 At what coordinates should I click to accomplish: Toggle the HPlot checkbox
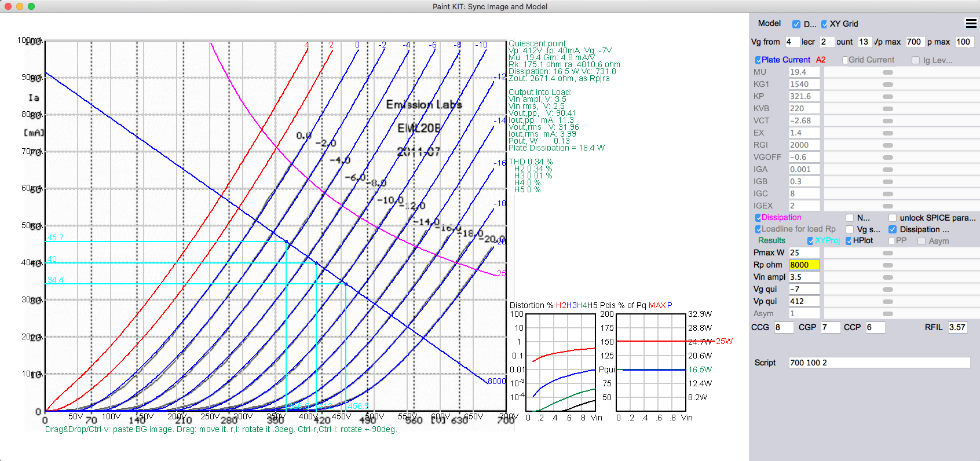coord(849,241)
